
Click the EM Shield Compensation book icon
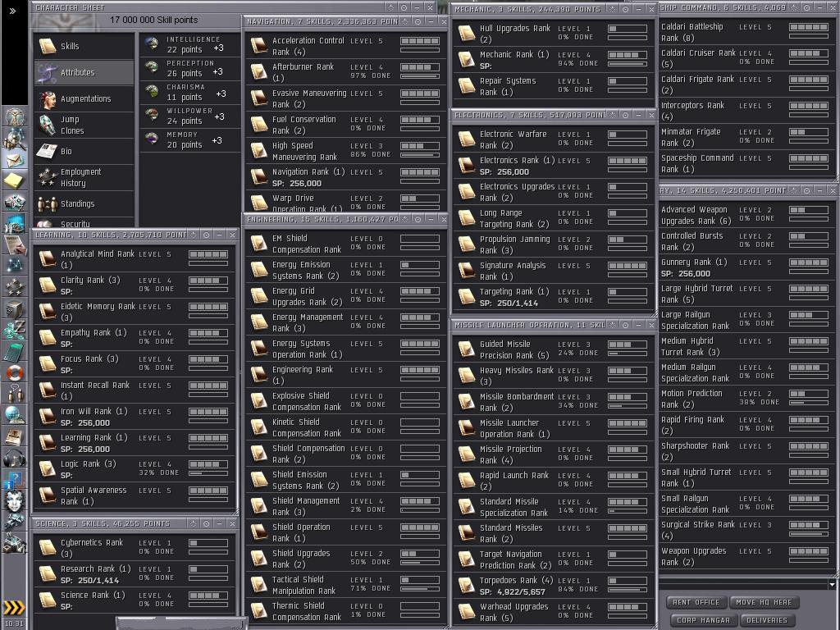[x=259, y=243]
